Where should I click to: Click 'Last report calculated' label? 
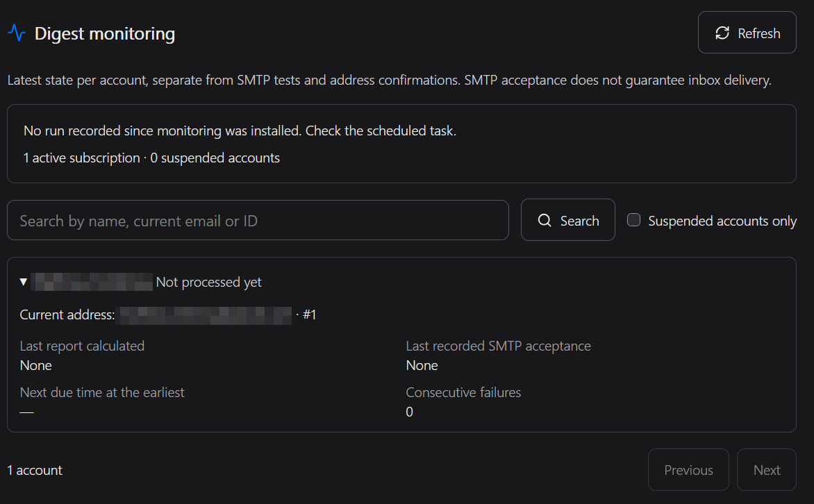pyautogui.click(x=82, y=346)
